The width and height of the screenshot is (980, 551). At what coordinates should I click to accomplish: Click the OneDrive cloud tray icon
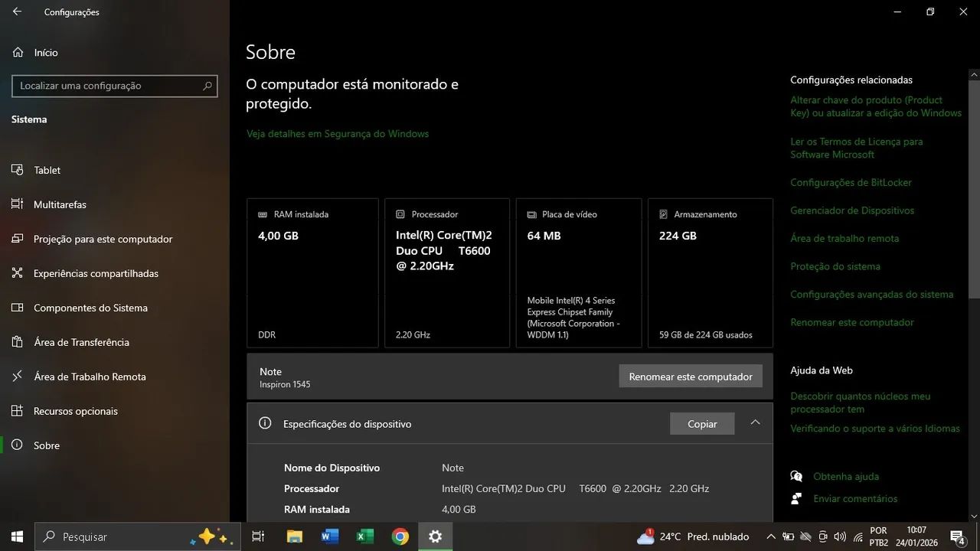point(805,536)
